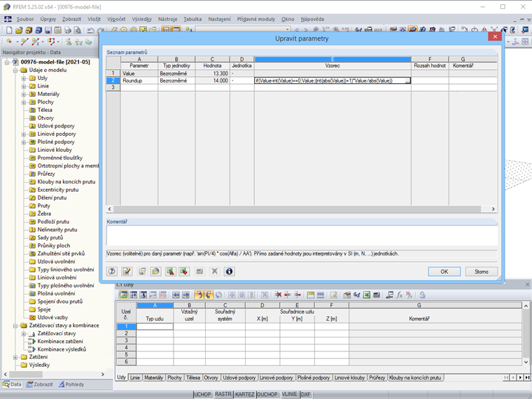The height and width of the screenshot is (399, 532).
Task: Expand the Plochy tree node
Action: coord(24,102)
